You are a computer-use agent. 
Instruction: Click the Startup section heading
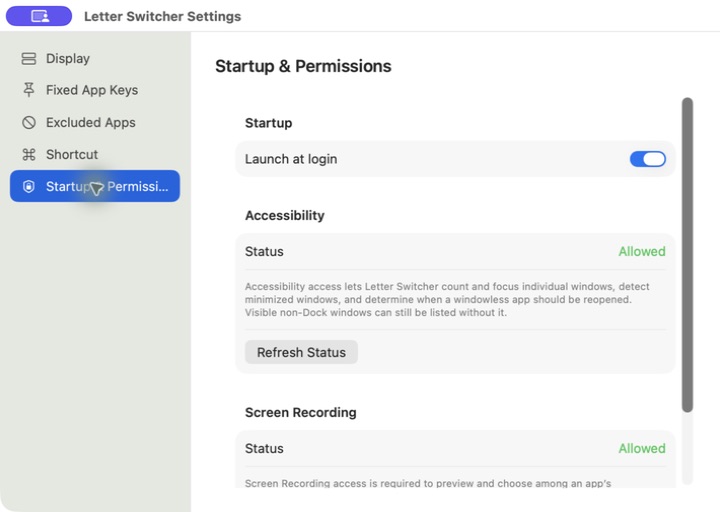(269, 123)
